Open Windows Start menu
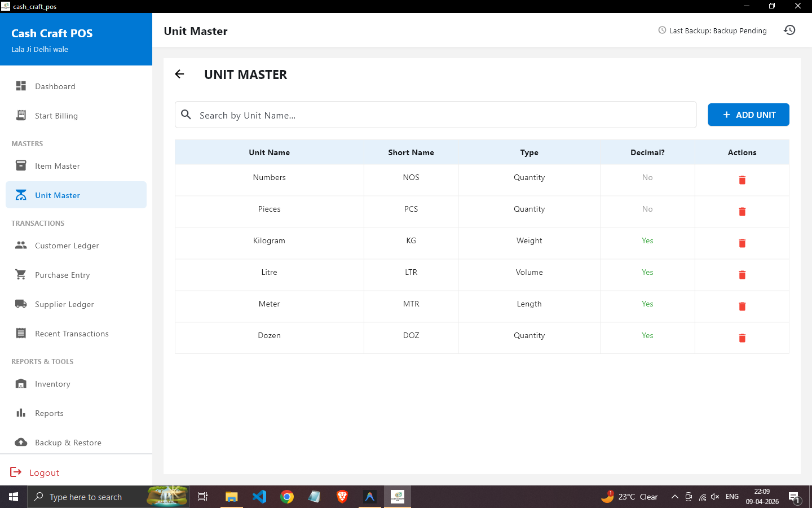The width and height of the screenshot is (812, 508). (14, 497)
